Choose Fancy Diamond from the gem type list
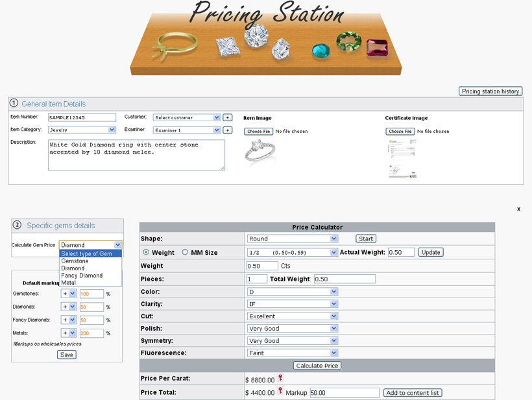The width and height of the screenshot is (532, 400). click(82, 276)
